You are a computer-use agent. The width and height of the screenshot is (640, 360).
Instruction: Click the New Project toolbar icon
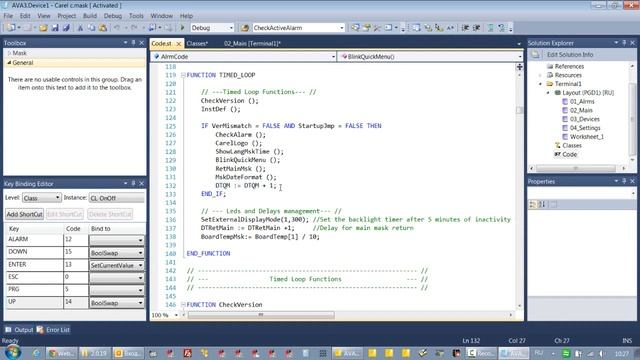point(11,28)
